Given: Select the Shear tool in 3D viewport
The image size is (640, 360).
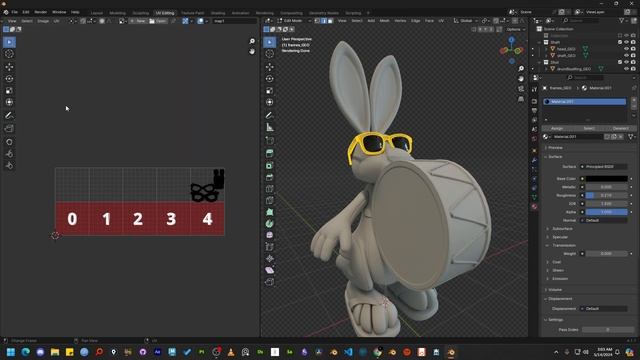Looking at the screenshot, I should tap(269, 270).
